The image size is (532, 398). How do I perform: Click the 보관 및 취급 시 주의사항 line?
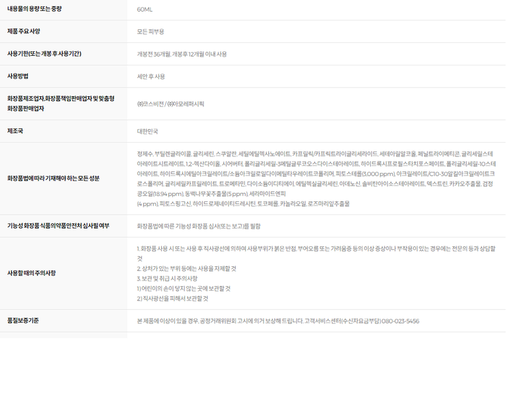click(x=167, y=279)
